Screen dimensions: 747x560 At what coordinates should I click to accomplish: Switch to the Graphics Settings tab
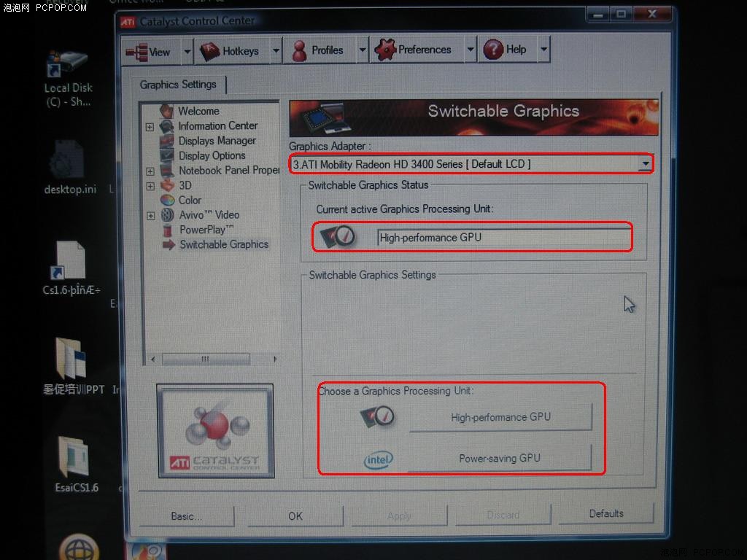(178, 85)
